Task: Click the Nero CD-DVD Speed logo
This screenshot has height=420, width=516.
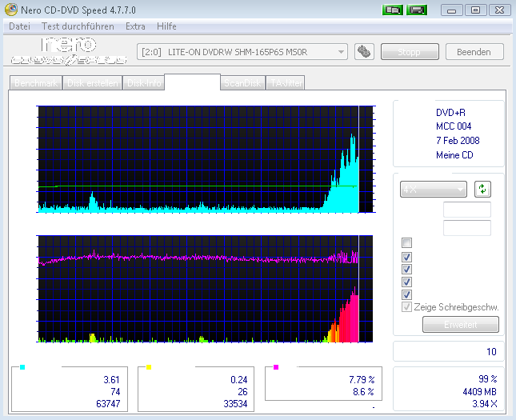Action: coord(68,52)
